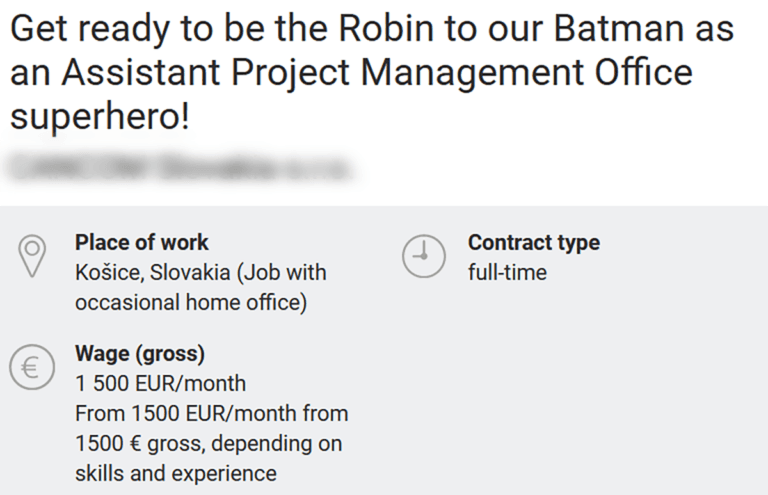Image resolution: width=768 pixels, height=495 pixels.
Task: Click the "occasional home office)" text line
Action: point(190,302)
